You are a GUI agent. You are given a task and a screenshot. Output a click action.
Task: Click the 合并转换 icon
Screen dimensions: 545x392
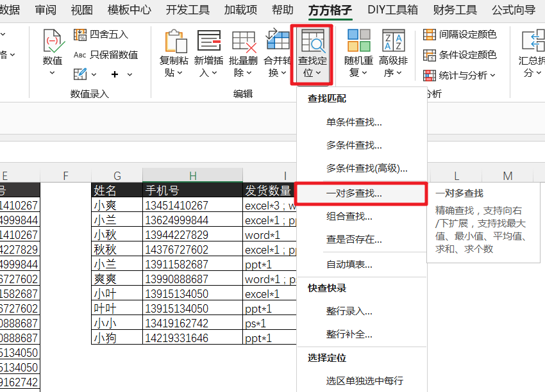point(278,41)
